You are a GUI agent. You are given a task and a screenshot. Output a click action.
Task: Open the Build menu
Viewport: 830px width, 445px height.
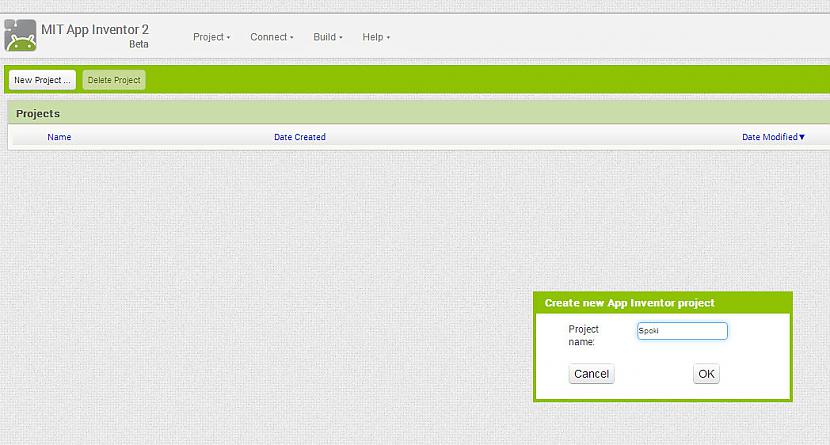tap(328, 37)
